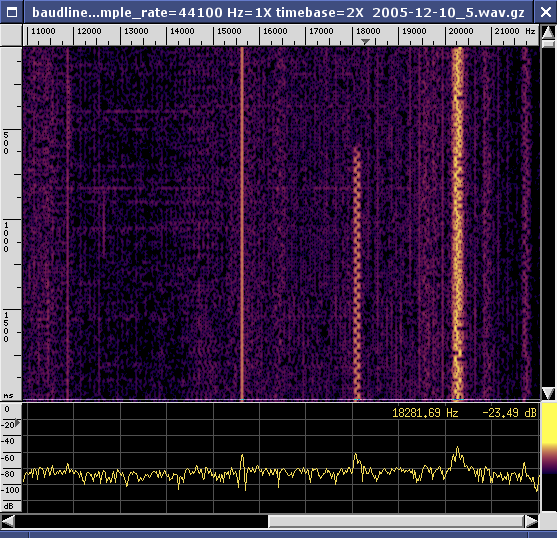
Task: Click the 18281.69 Hz frequency readout
Action: click(425, 413)
